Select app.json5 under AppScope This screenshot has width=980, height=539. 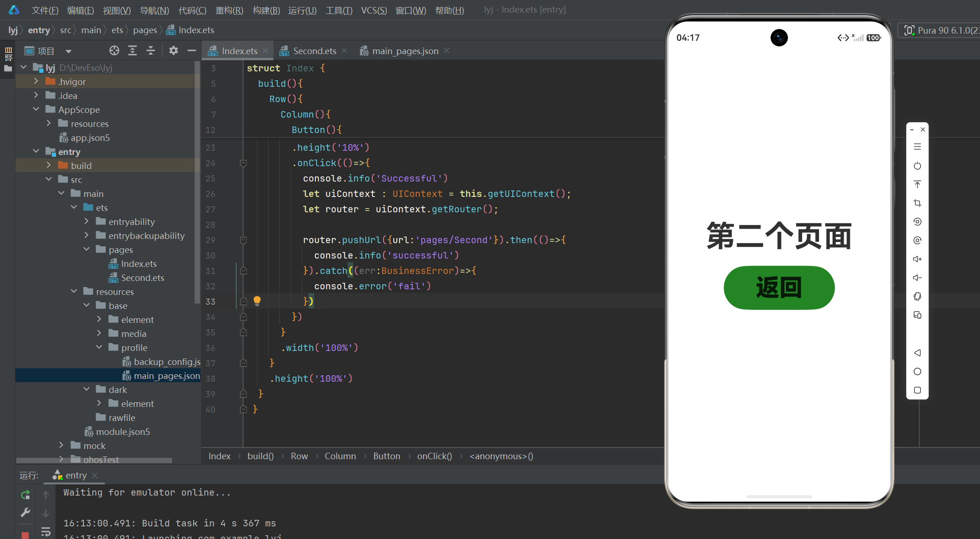[90, 138]
